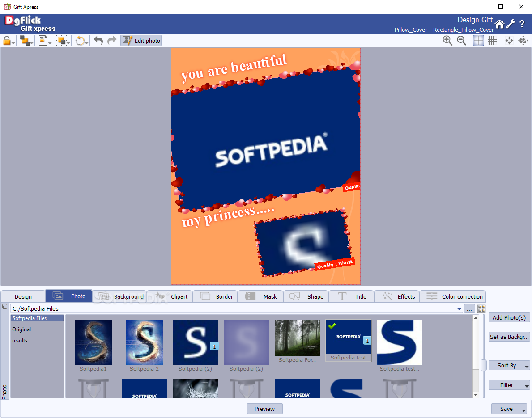
Task: Open the Title tab
Action: pos(352,296)
